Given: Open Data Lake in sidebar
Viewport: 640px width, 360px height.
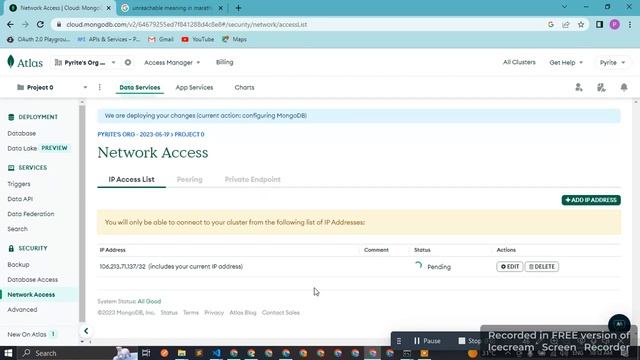Looking at the screenshot, I should tap(22, 149).
